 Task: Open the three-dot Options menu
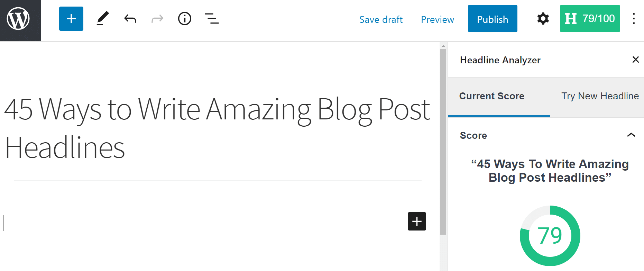coord(634,19)
